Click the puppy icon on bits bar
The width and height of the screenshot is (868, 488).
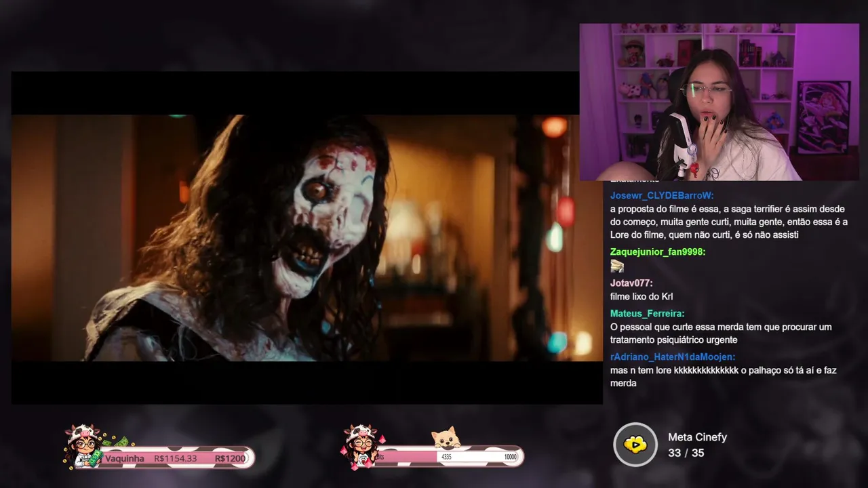[446, 438]
